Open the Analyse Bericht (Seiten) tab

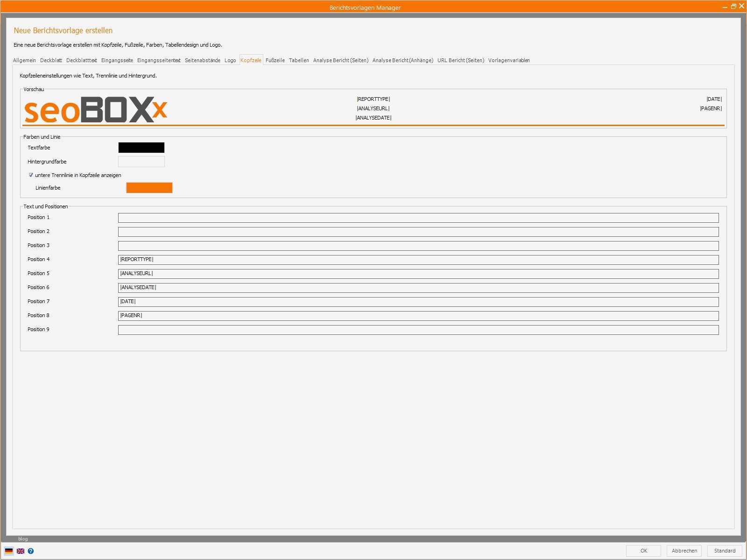coord(341,60)
